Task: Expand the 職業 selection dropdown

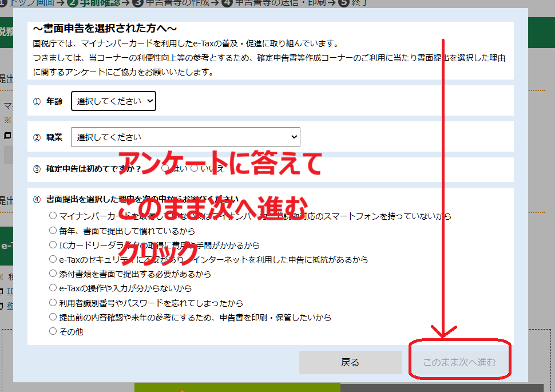Action: coord(185,137)
